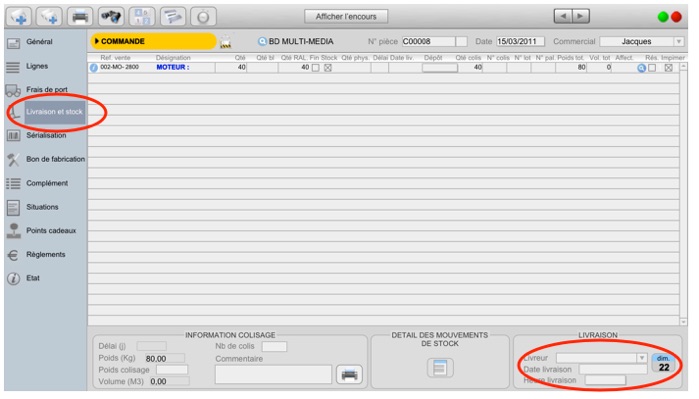The image size is (699, 399).
Task: Open the Dépôt selector on MOTEUR row
Action: pos(440,68)
